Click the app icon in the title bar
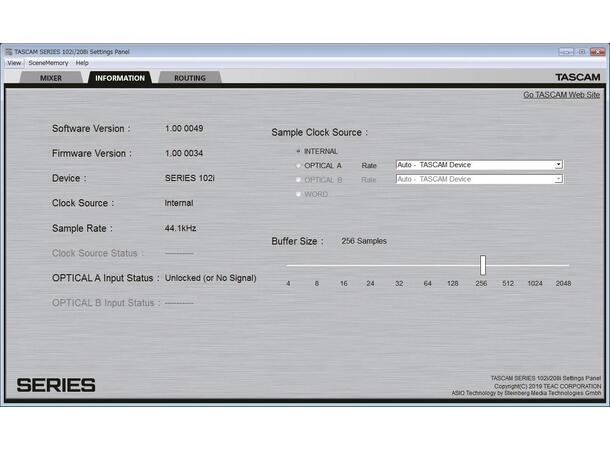Image resolution: width=610 pixels, height=450 pixels. click(x=9, y=52)
